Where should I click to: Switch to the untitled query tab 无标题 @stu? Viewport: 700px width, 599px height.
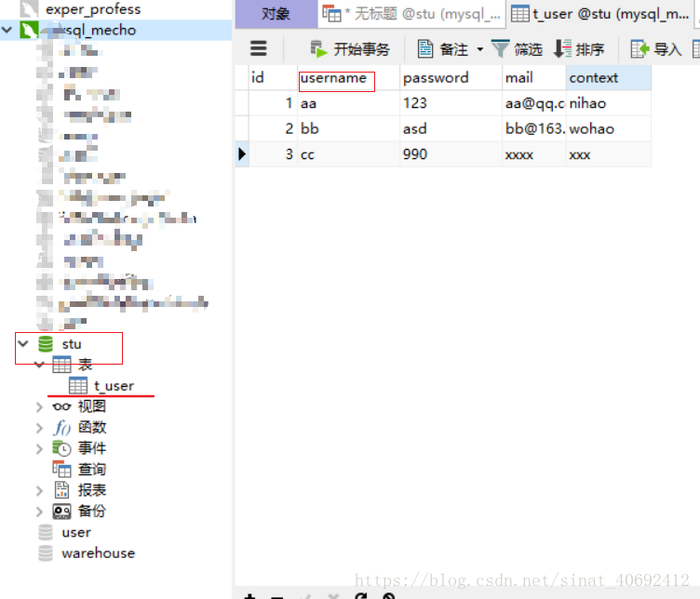[411, 14]
